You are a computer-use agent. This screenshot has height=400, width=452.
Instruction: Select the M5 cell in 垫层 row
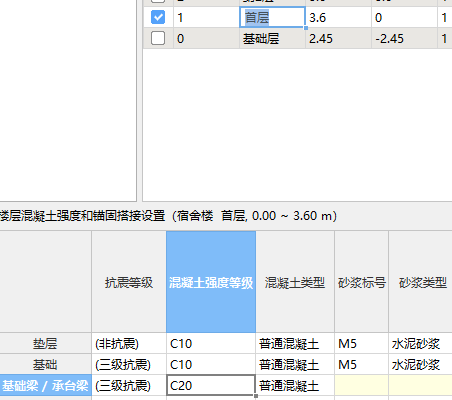coord(362,343)
